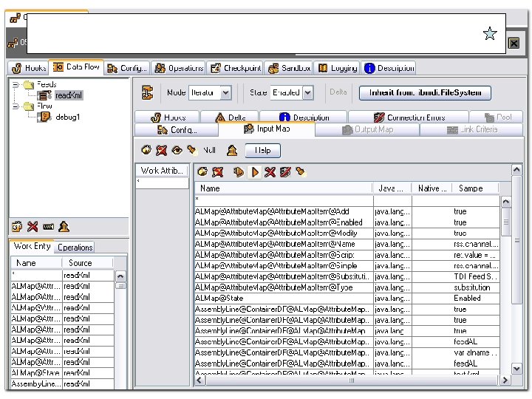Click Inherit from ibmdi.FileSystem button

(425, 93)
